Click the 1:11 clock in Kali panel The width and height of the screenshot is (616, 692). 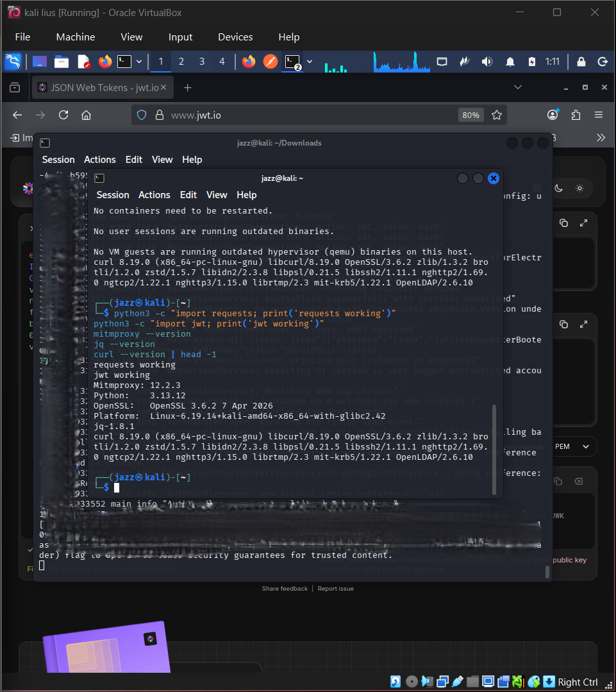(x=552, y=62)
